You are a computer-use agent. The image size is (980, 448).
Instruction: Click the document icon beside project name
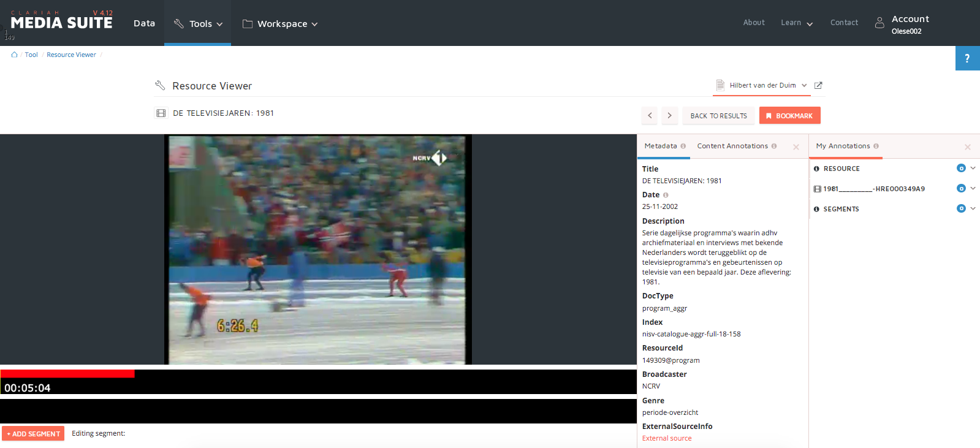(720, 85)
